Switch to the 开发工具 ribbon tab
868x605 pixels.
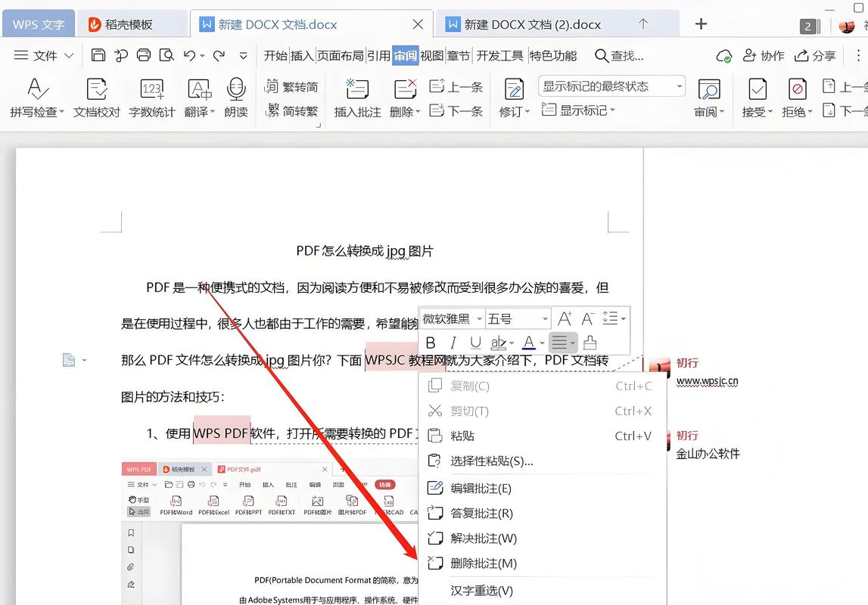[499, 55]
